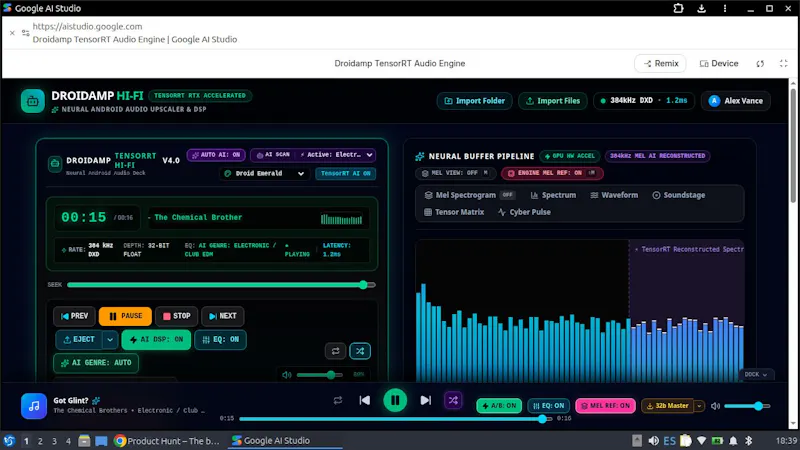Click the Neural Buffer Pipeline sparkle icon
The height and width of the screenshot is (450, 800).
(420, 156)
